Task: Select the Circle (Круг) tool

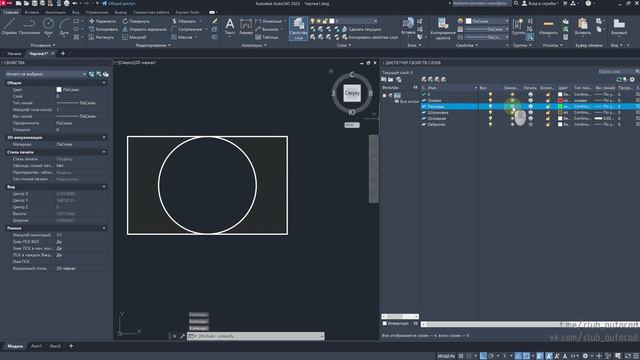Action: [49, 27]
